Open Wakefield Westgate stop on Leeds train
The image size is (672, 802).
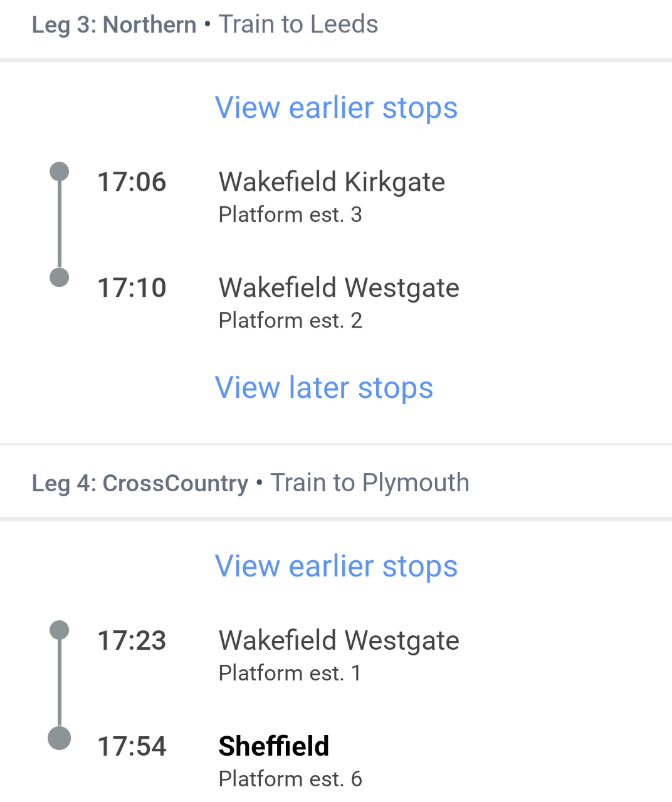tap(339, 288)
